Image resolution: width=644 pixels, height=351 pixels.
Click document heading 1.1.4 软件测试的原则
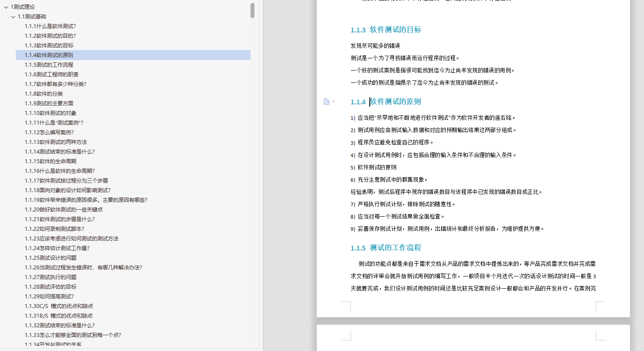click(x=386, y=102)
